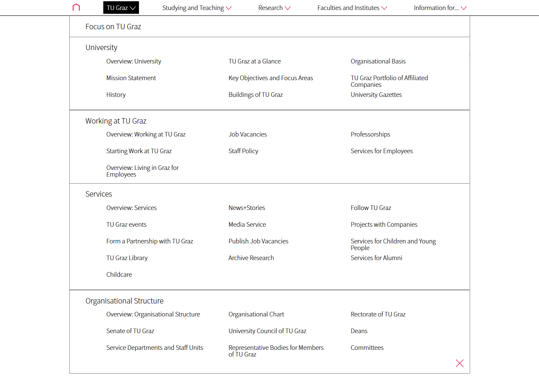Close the mega menu with red X
539x392 pixels.
coord(459,363)
